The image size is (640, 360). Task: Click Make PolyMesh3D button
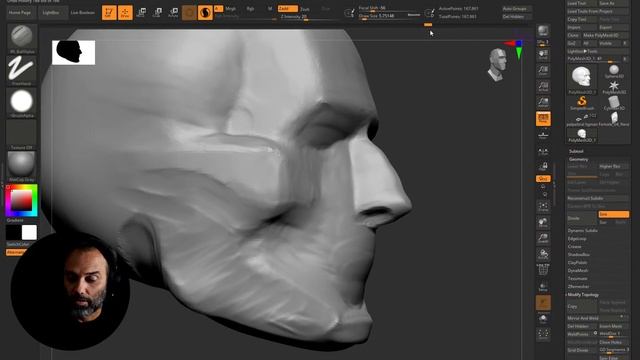click(x=606, y=35)
